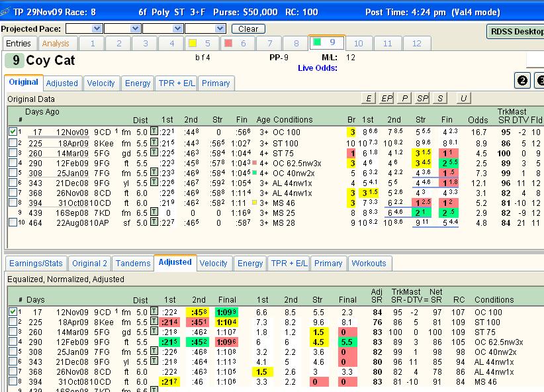Click the green 1:09³ final time cell

tap(226, 312)
